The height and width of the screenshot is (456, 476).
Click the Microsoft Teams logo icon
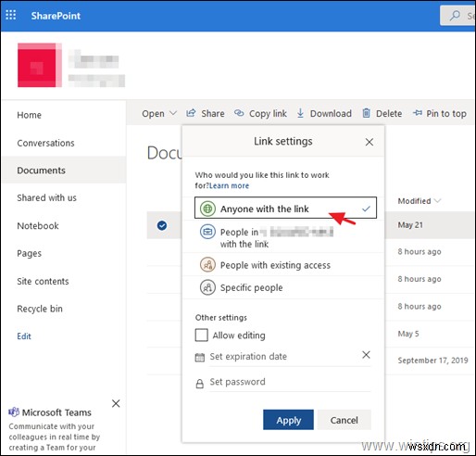click(x=14, y=412)
